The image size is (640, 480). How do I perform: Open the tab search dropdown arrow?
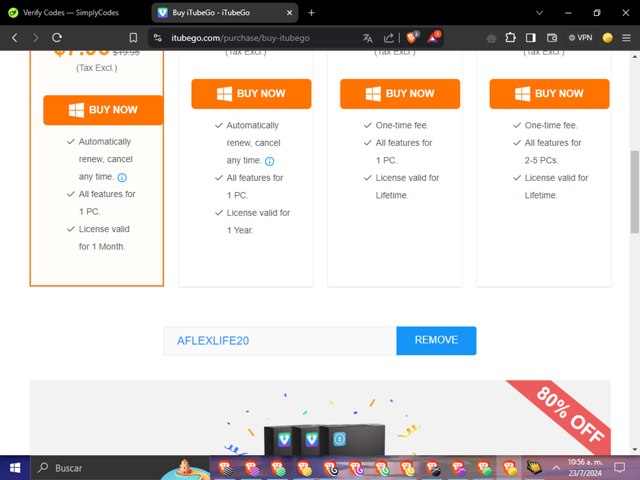click(539, 13)
